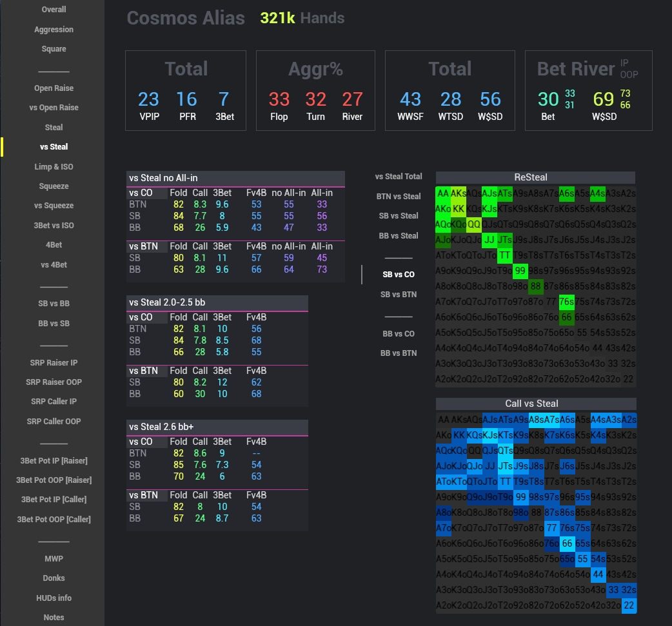Switch to vs Steal Total view
Screen dimensions: 672x626
pyautogui.click(x=399, y=176)
